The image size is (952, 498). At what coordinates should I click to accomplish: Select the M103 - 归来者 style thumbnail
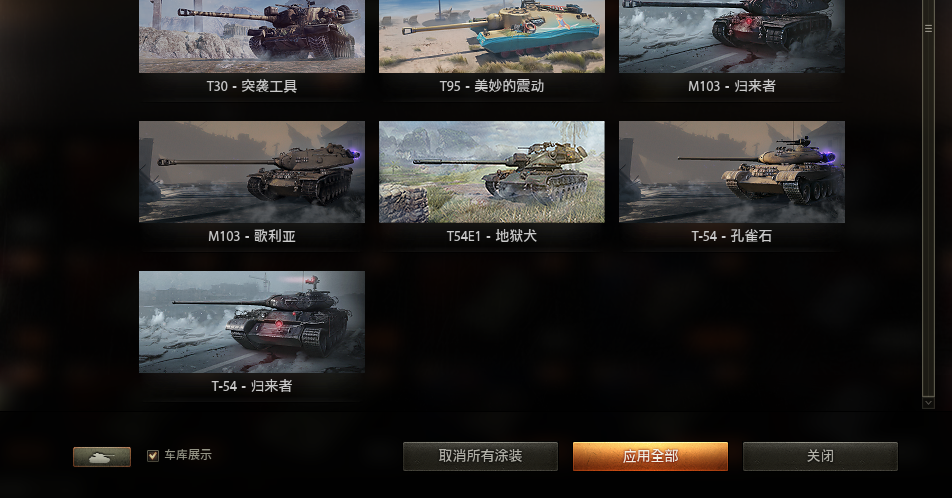pos(732,36)
